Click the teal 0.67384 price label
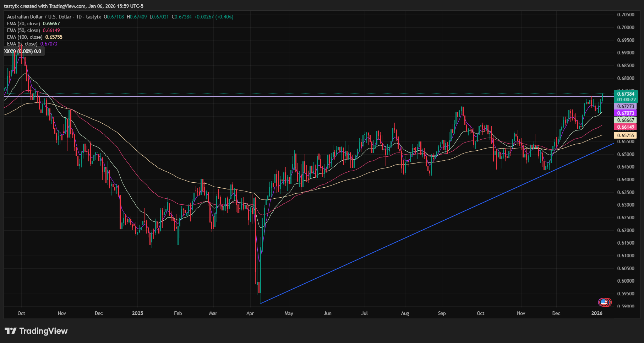The height and width of the screenshot is (343, 644). [x=627, y=94]
